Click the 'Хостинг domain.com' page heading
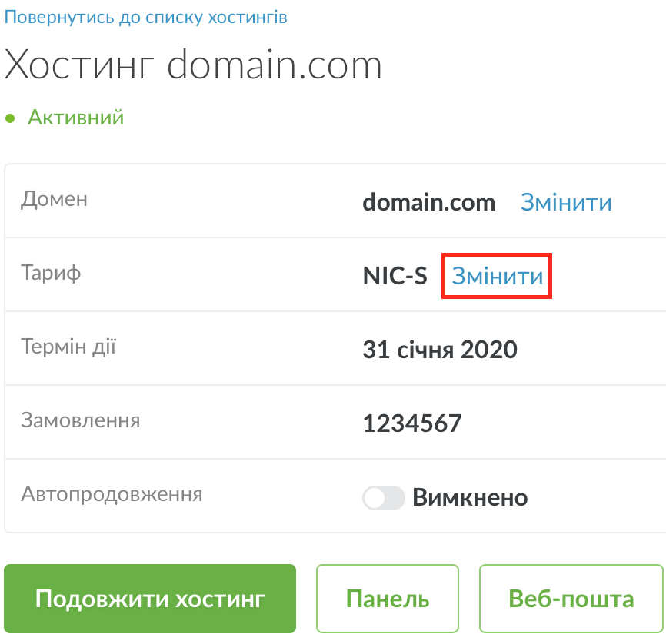 point(193,66)
